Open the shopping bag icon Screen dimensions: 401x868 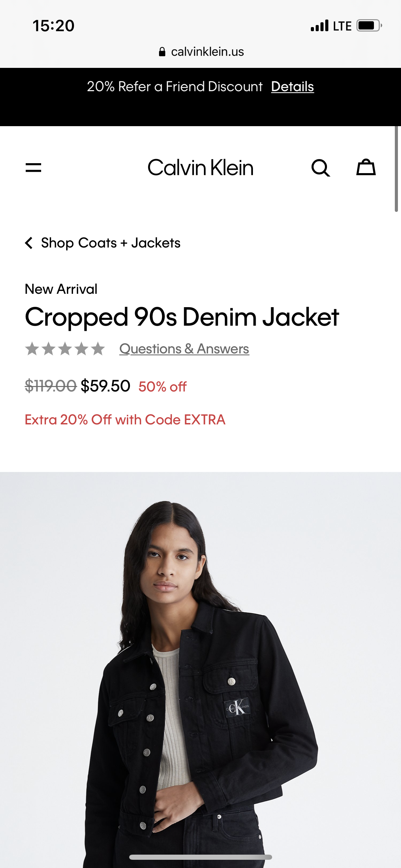coord(366,167)
